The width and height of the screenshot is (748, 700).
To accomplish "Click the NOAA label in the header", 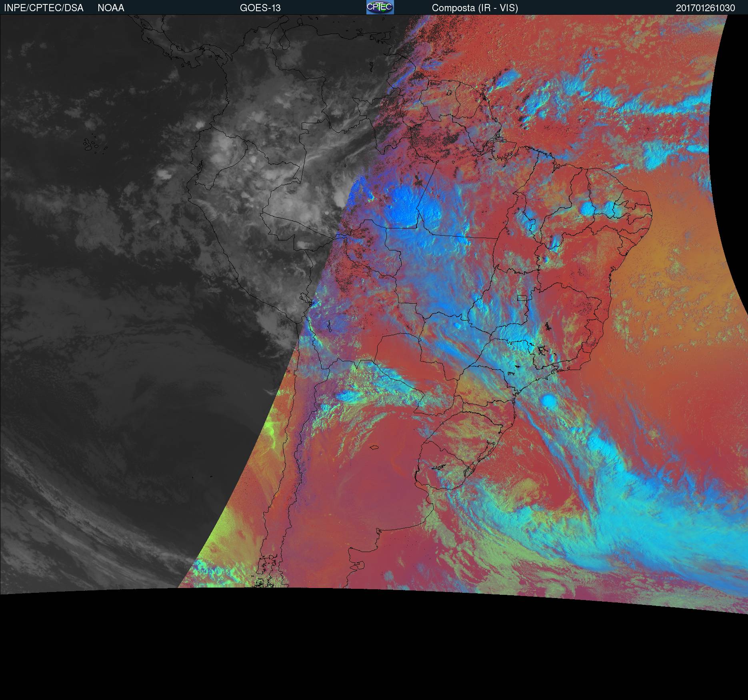I will (x=111, y=8).
